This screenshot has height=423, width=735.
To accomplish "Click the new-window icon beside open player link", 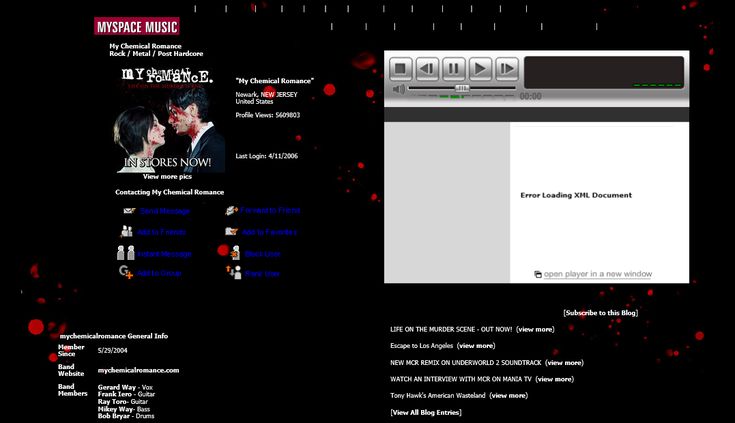I will point(538,274).
